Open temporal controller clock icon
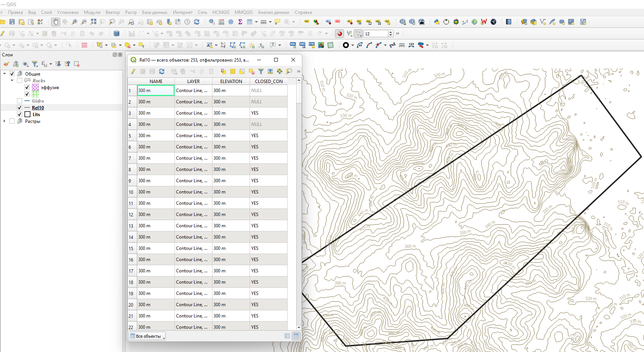 coord(187,22)
